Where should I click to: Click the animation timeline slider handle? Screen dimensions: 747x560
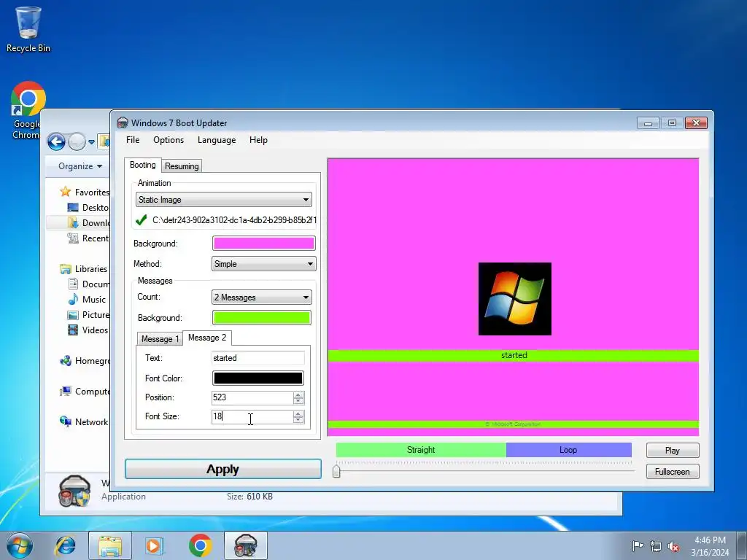click(x=336, y=471)
